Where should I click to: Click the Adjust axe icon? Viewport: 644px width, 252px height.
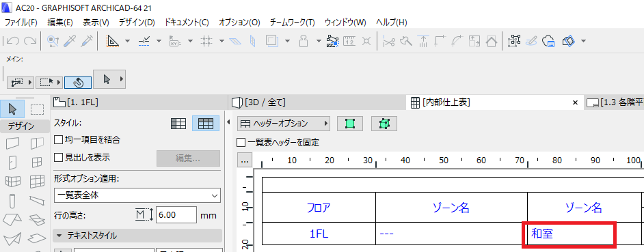[406, 40]
